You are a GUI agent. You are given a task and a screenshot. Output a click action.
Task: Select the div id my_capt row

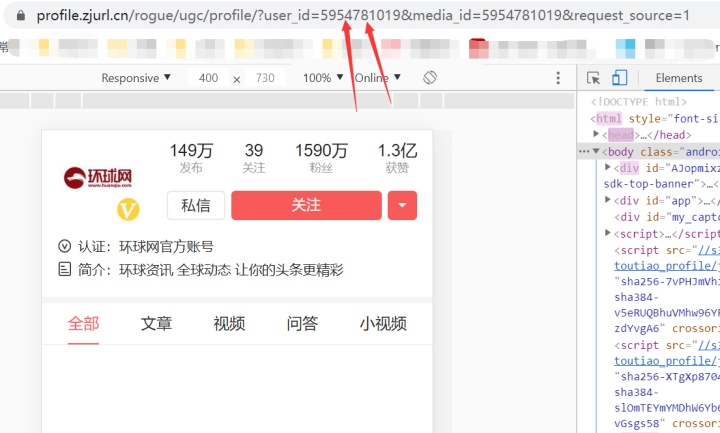667,217
